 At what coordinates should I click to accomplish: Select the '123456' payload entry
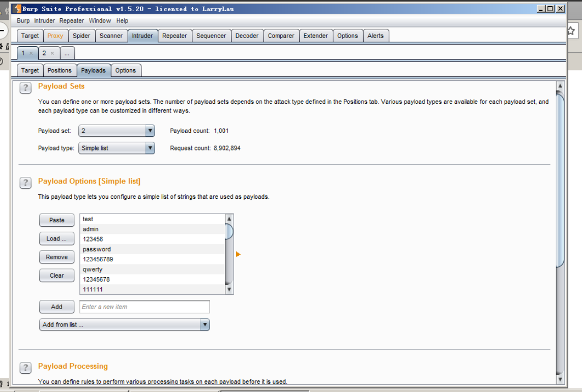[x=153, y=239]
